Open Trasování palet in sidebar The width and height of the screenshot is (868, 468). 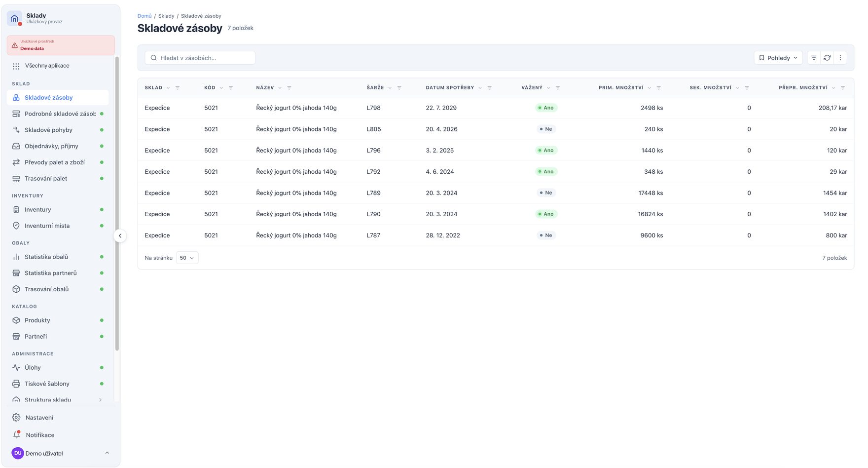(x=58, y=178)
